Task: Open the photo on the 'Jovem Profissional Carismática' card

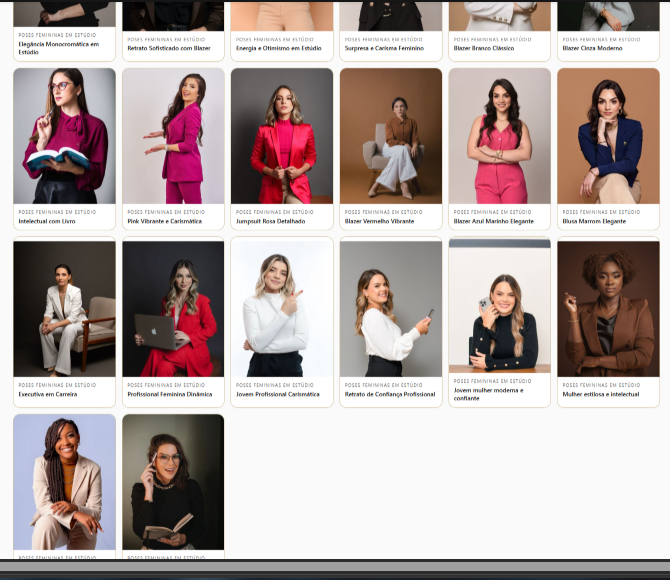Action: click(282, 309)
